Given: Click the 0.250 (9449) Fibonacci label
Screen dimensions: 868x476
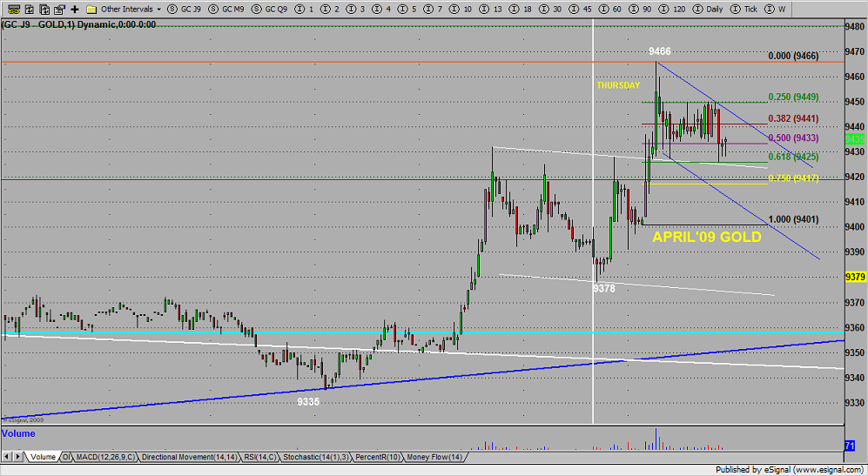Looking at the screenshot, I should (x=793, y=97).
